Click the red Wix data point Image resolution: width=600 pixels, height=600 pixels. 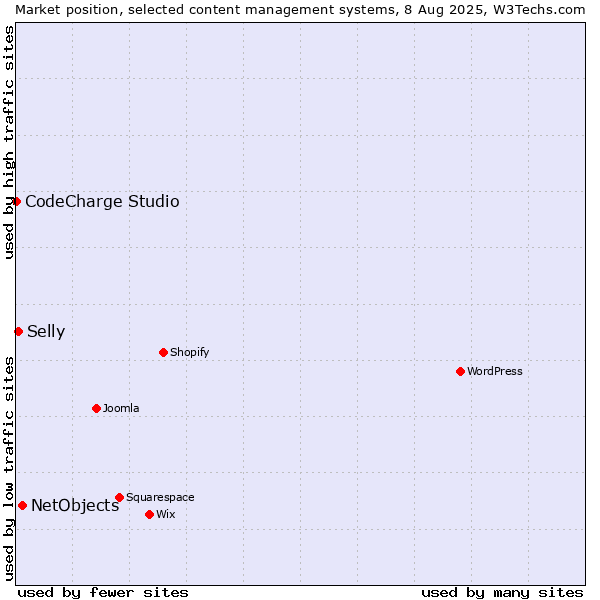[x=150, y=515]
